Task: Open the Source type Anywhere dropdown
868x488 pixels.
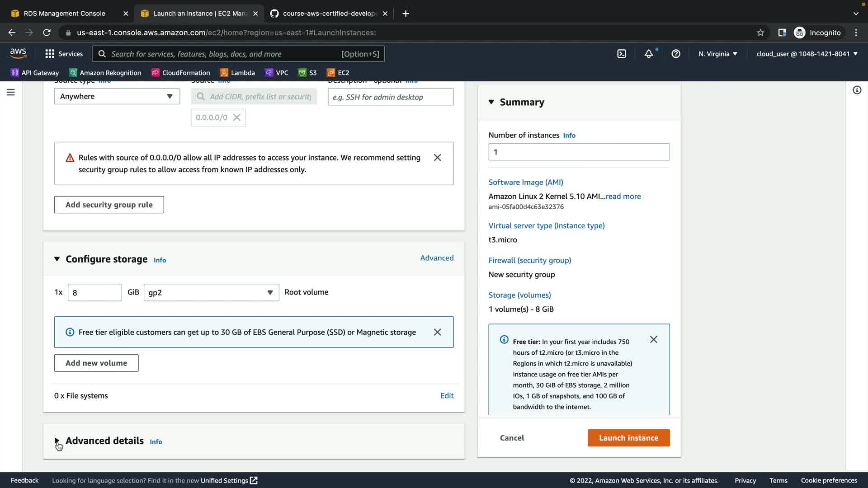Action: pos(117,96)
